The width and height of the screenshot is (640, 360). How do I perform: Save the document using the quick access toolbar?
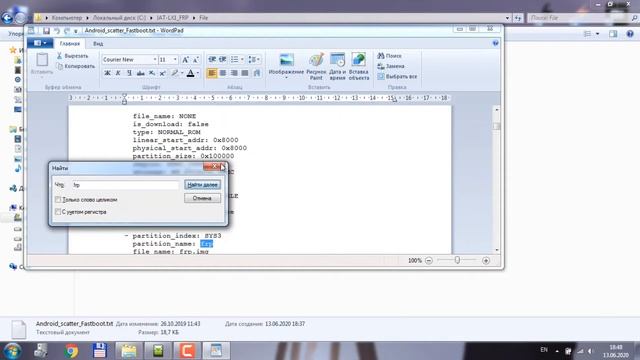click(46, 31)
